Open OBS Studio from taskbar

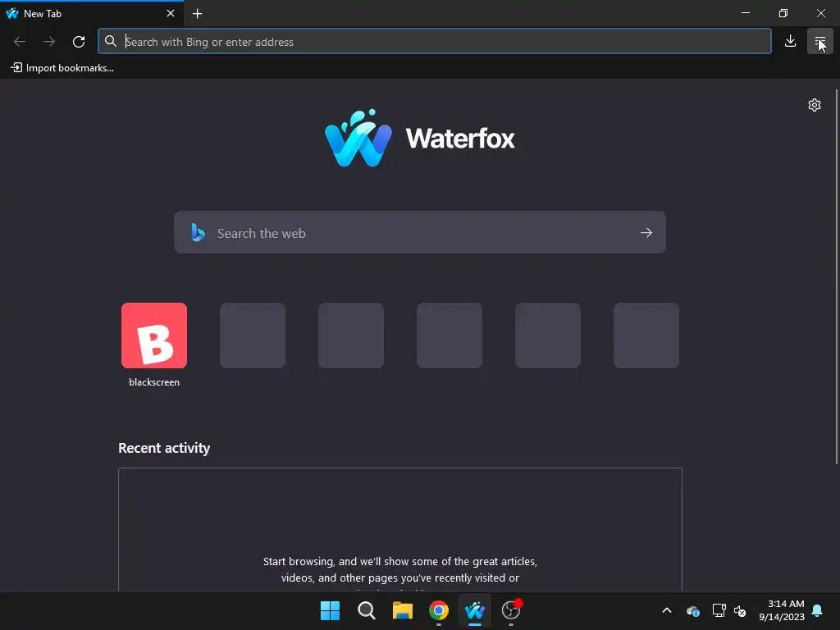(x=511, y=610)
